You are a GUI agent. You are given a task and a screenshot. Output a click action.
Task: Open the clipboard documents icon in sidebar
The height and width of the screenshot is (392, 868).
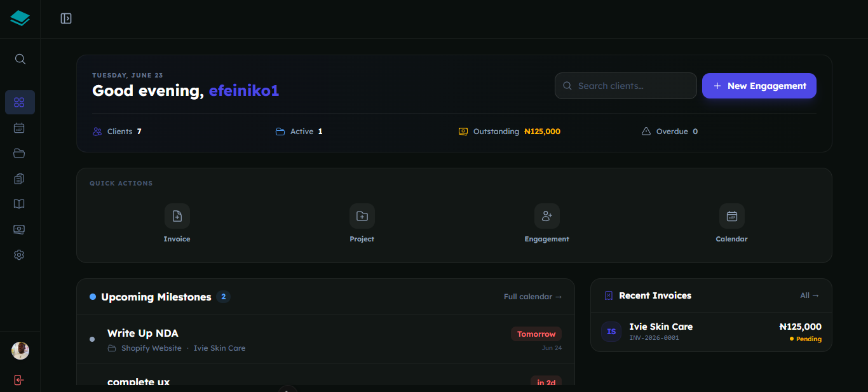tap(19, 179)
